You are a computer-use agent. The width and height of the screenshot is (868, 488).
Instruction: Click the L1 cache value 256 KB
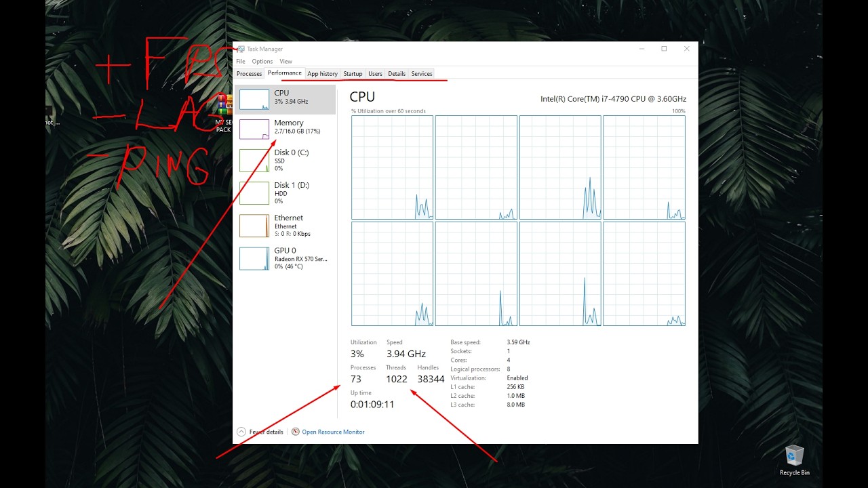[515, 386]
